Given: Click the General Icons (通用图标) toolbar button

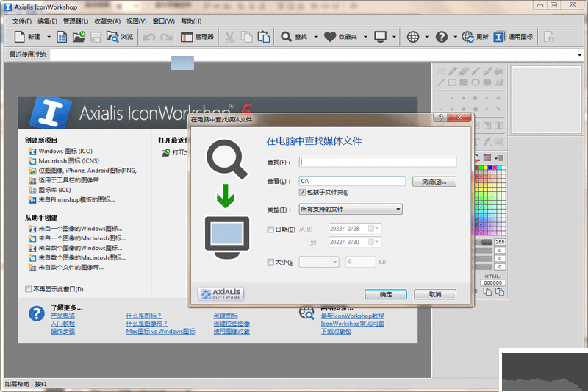Looking at the screenshot, I should pos(500,36).
